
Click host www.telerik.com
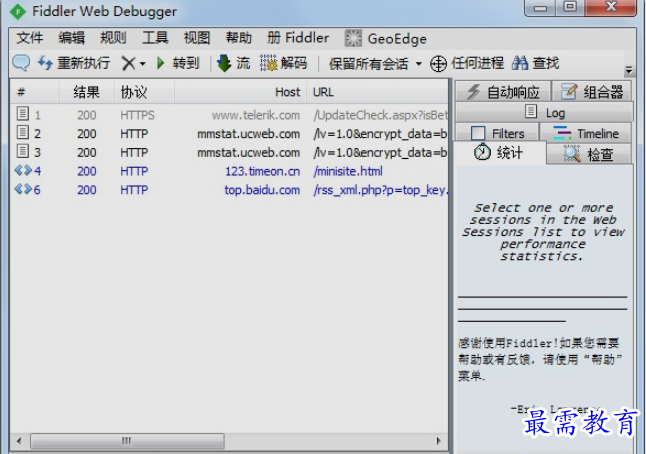[256, 115]
